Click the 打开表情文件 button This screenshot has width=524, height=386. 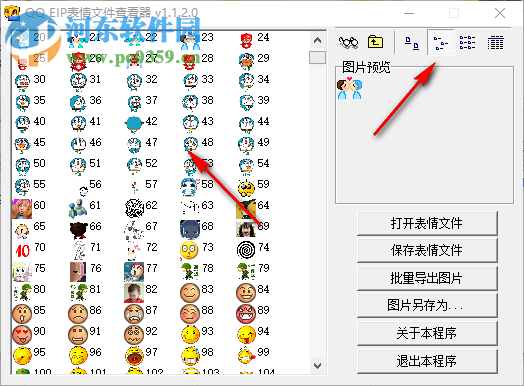tap(427, 223)
